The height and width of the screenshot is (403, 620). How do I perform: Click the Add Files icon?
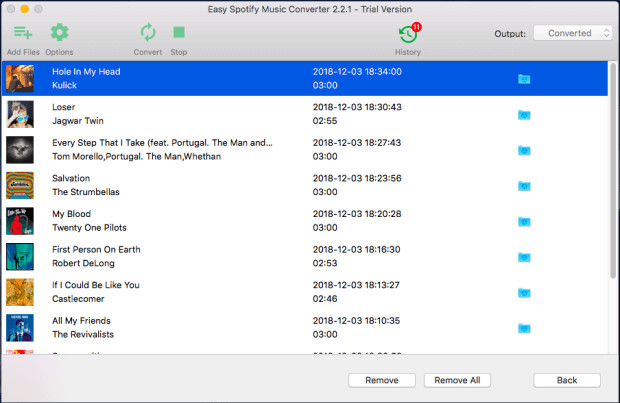click(23, 33)
